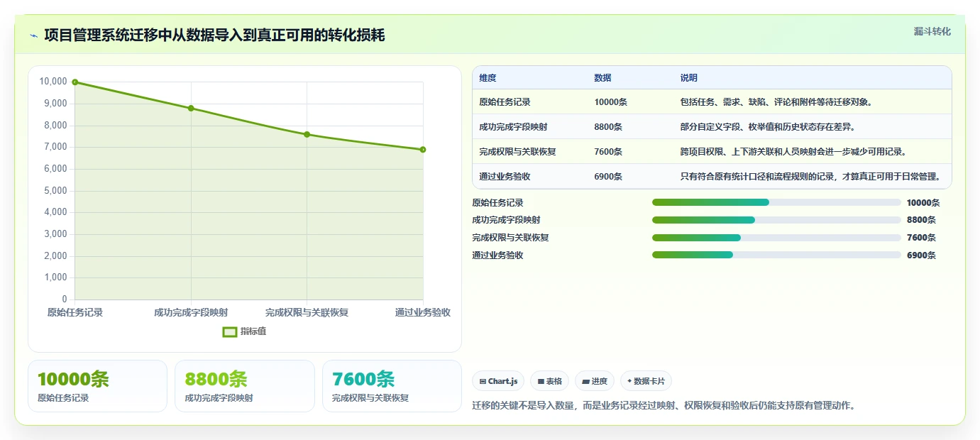The image size is (980, 440).
Task: Click the chart data point for 通过业务验收
Action: coord(423,150)
